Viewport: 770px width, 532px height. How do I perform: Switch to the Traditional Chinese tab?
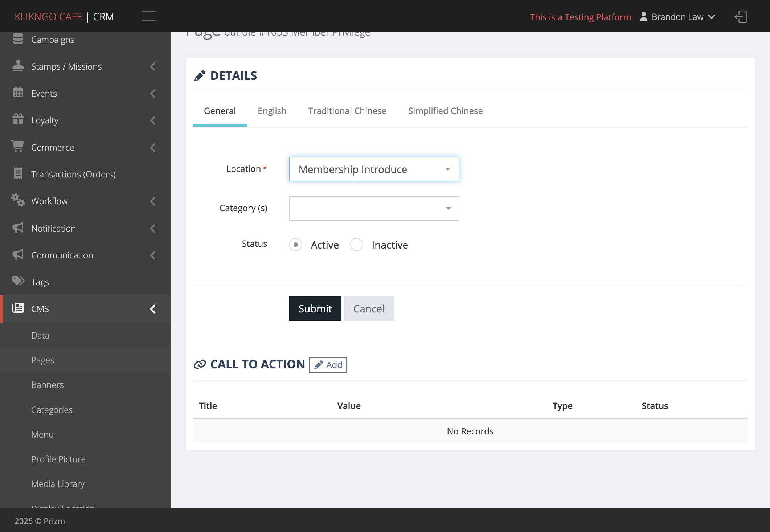point(347,111)
